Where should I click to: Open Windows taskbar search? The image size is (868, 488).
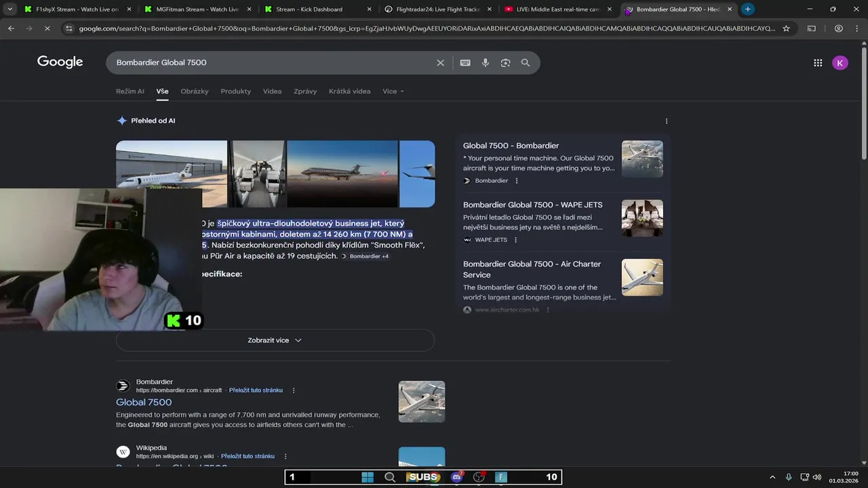click(x=390, y=477)
